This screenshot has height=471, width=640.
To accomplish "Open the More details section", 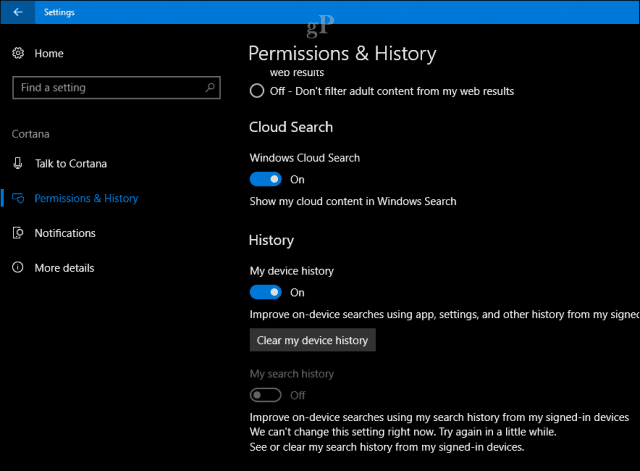I will tap(64, 268).
